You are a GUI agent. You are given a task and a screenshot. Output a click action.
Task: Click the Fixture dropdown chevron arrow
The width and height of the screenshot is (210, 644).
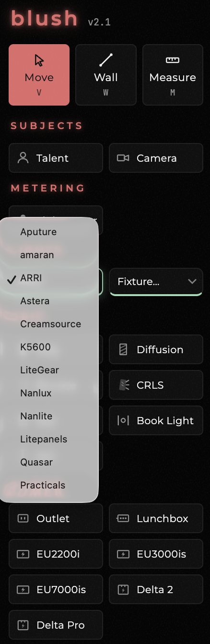(x=192, y=281)
